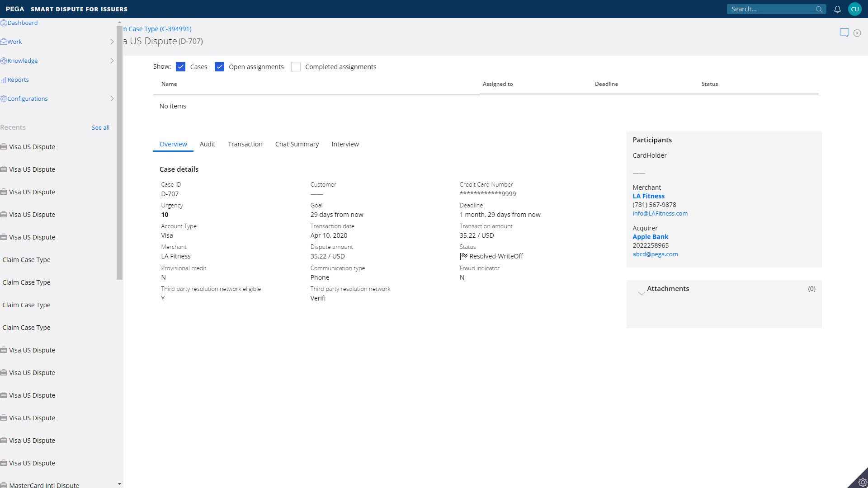The width and height of the screenshot is (868, 488).
Task: Open the CU user avatar menu
Action: coord(854,9)
